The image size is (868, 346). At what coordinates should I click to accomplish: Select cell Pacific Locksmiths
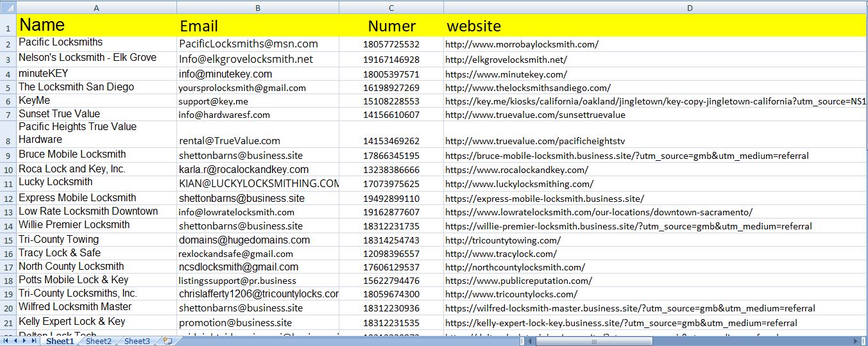coord(96,44)
